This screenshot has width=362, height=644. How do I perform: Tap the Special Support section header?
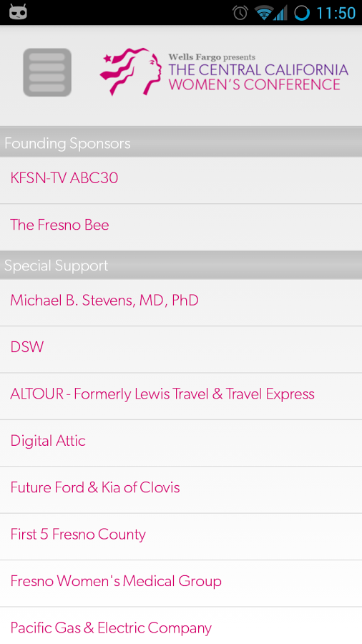point(181,265)
